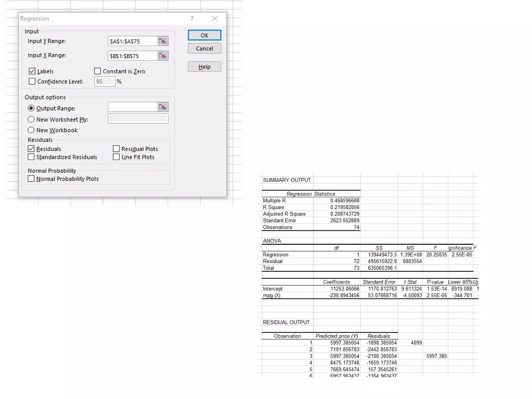Click the RESIDUAL OUTPUT heading cell
Screen dimensions: 532x399
click(x=288, y=322)
